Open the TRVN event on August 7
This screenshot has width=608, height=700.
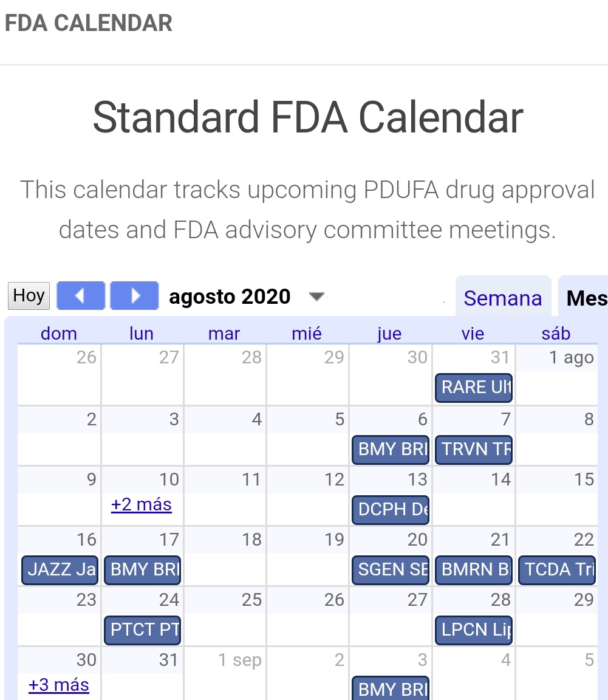point(474,449)
